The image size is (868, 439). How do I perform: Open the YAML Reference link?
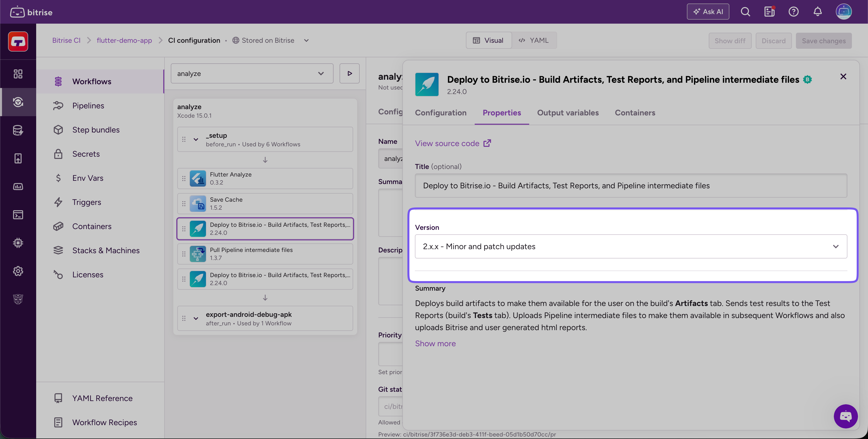pyautogui.click(x=100, y=398)
